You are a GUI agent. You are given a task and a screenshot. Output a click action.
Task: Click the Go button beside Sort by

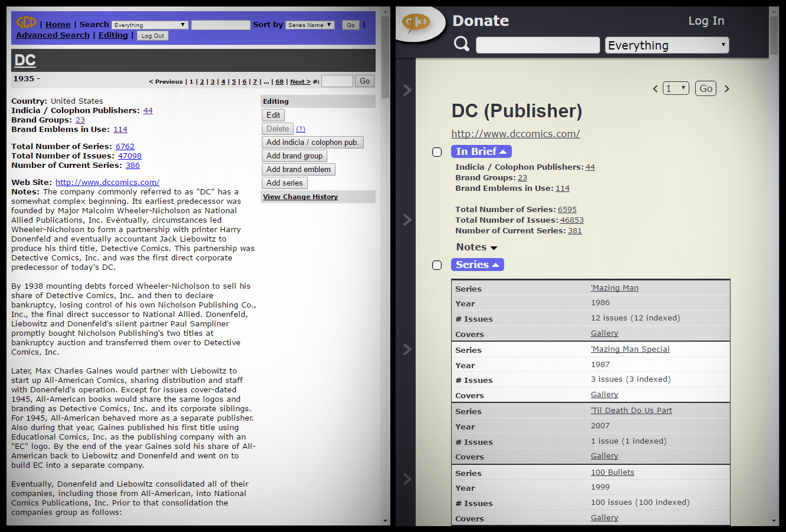(x=351, y=25)
